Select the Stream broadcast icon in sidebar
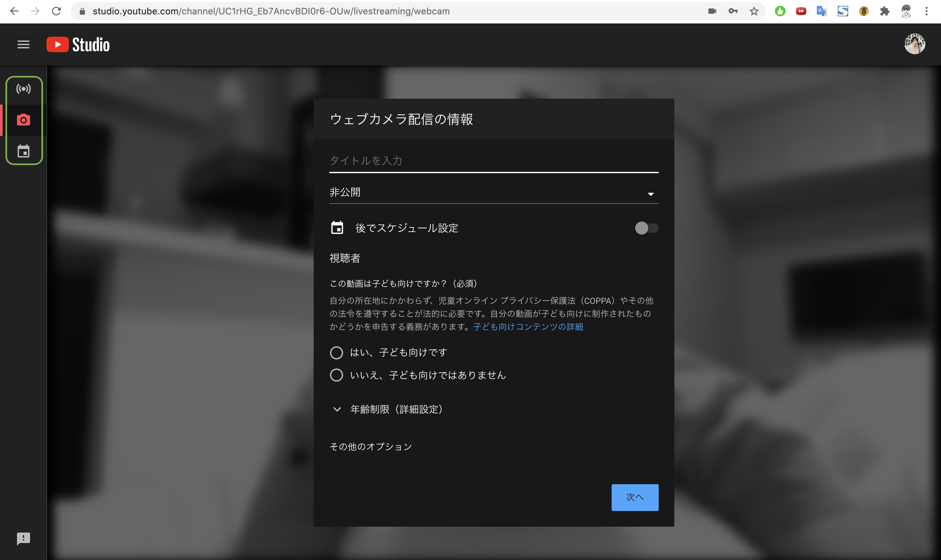941x560 pixels. pyautogui.click(x=24, y=89)
